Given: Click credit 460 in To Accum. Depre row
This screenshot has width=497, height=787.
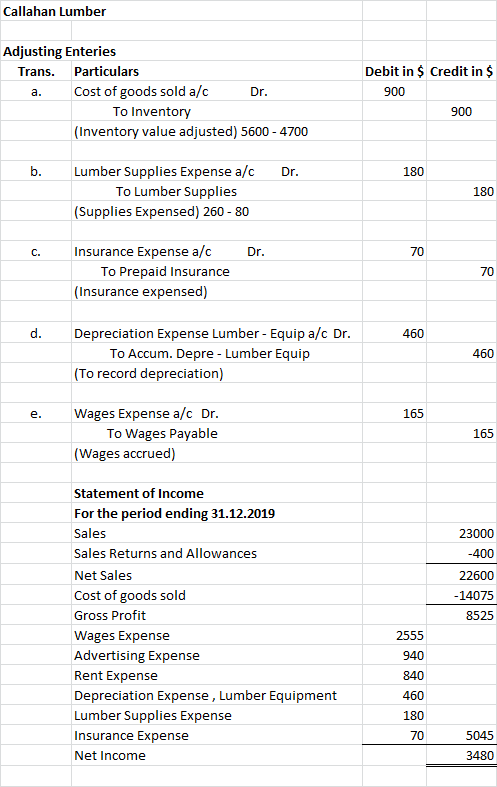Looking at the screenshot, I should tap(483, 354).
